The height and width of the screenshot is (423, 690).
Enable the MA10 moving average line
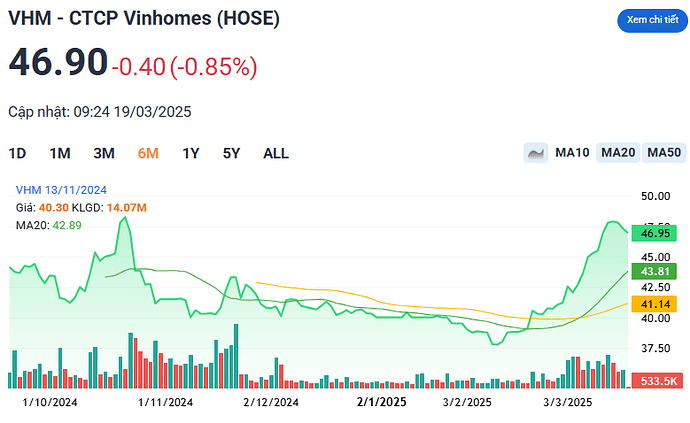[572, 153]
